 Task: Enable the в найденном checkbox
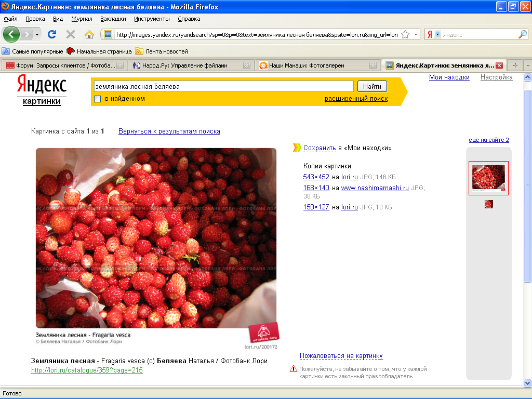97,99
